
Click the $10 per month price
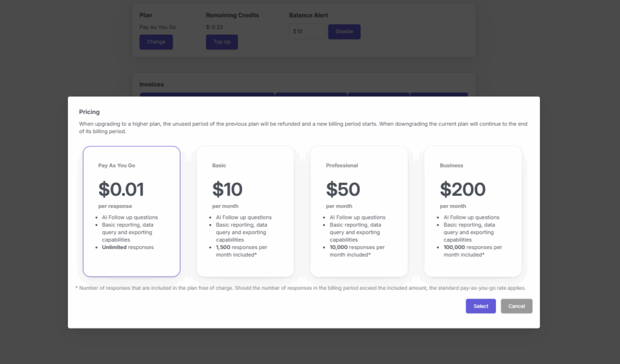point(227,189)
